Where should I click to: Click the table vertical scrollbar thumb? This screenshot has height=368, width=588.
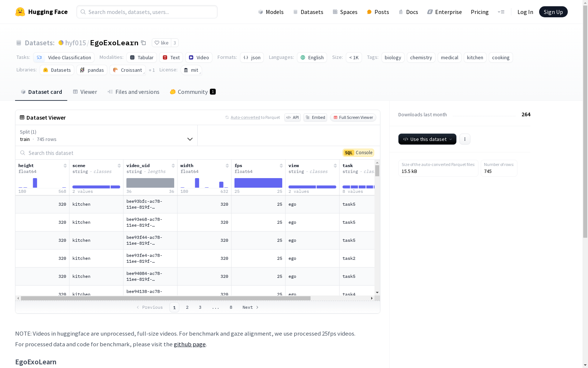[377, 171]
